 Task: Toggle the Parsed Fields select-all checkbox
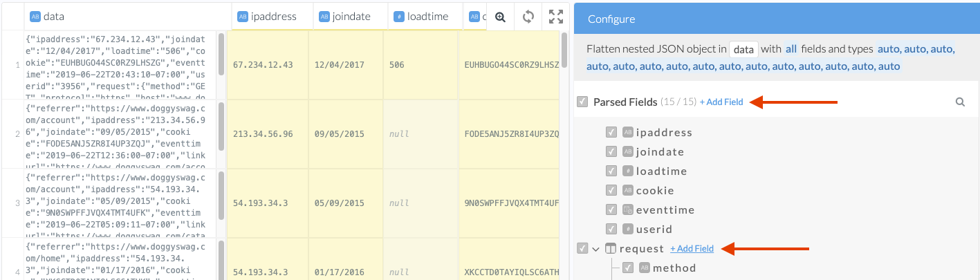[x=582, y=102]
